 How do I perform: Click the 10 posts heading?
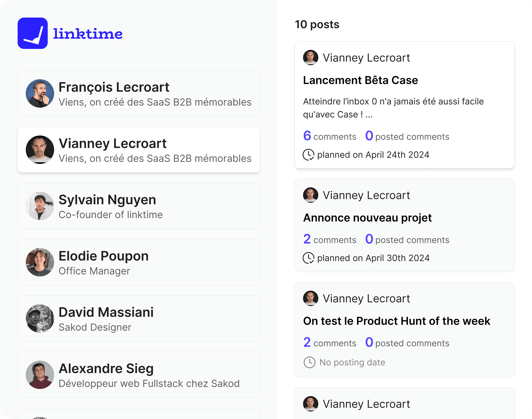(317, 24)
